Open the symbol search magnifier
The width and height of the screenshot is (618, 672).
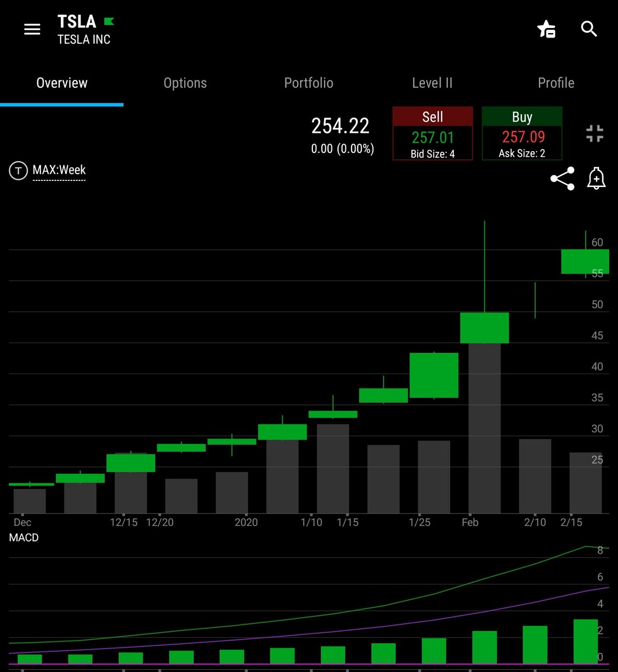point(589,29)
